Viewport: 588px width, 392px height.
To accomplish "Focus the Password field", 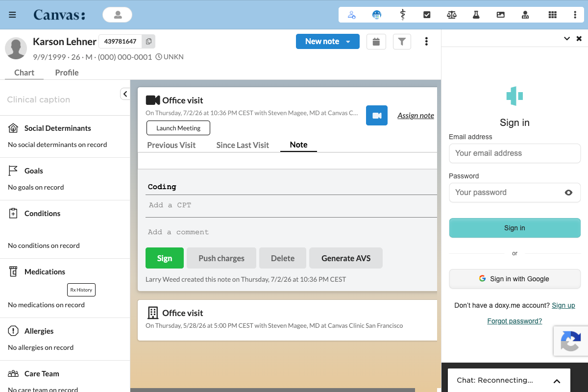I will tap(514, 193).
